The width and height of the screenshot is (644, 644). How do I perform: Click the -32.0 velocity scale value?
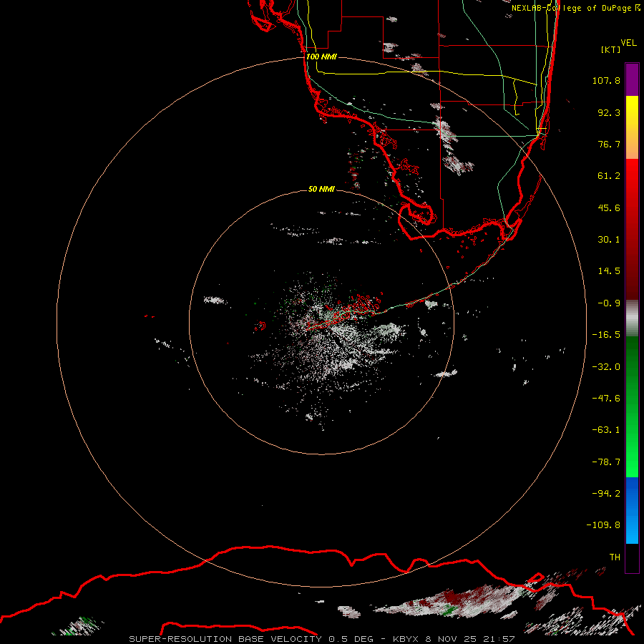click(606, 367)
